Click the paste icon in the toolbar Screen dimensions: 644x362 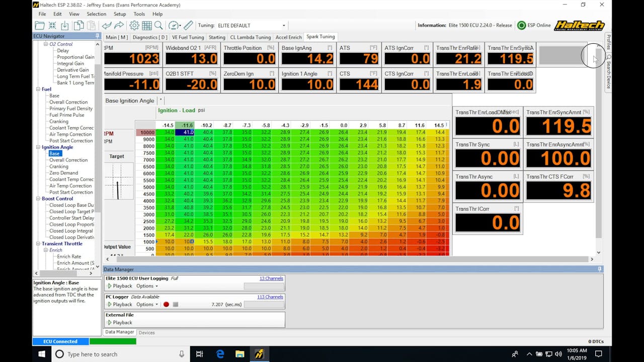pyautogui.click(x=92, y=25)
